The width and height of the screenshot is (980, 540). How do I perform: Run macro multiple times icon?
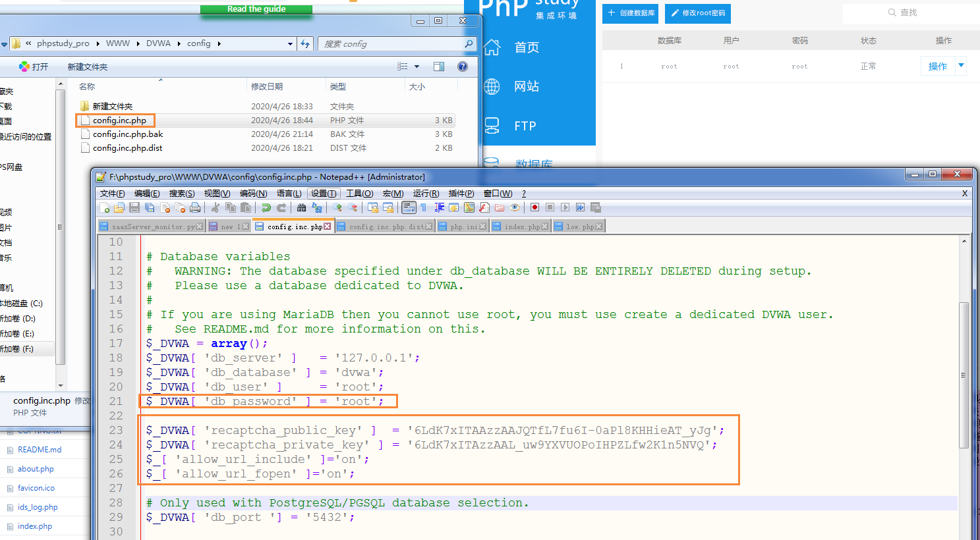(580, 207)
